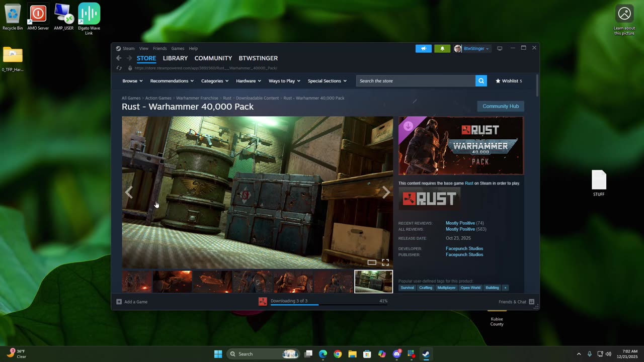Click the Open World tag
Image resolution: width=644 pixels, height=362 pixels.
(470, 288)
